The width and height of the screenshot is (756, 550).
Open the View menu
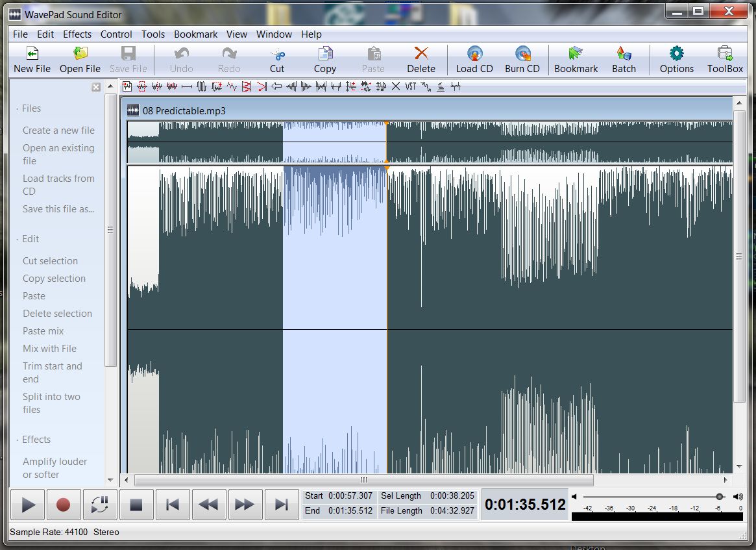pos(237,34)
